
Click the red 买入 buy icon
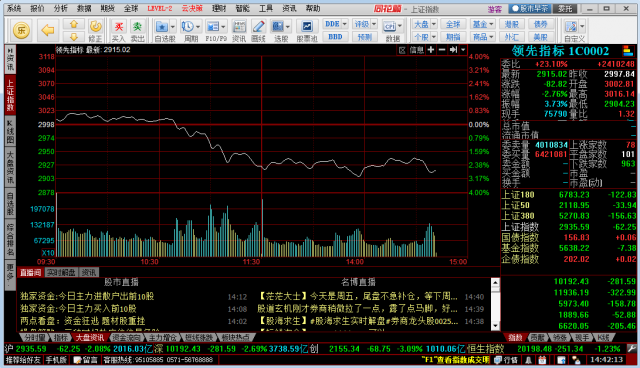tap(119, 31)
